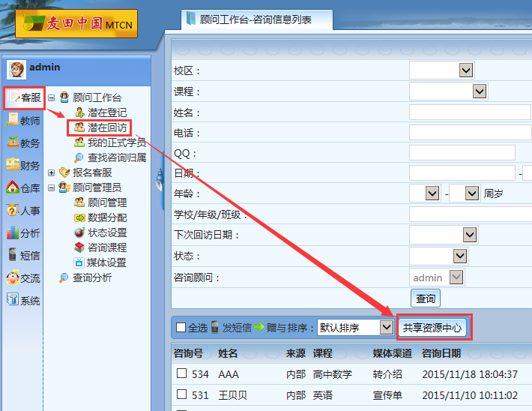Open the 仓库 sidebar module
Screen dimensions: 532x411
(23, 187)
